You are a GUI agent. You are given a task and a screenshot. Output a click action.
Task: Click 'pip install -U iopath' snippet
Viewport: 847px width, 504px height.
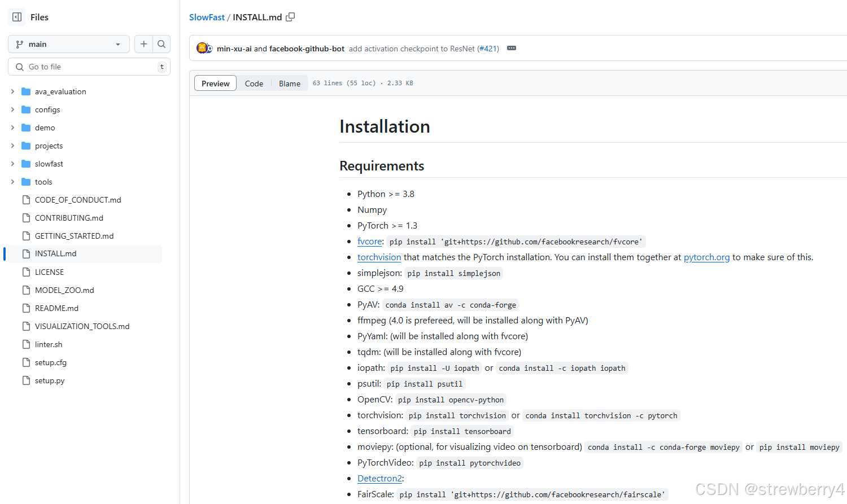pyautogui.click(x=435, y=368)
